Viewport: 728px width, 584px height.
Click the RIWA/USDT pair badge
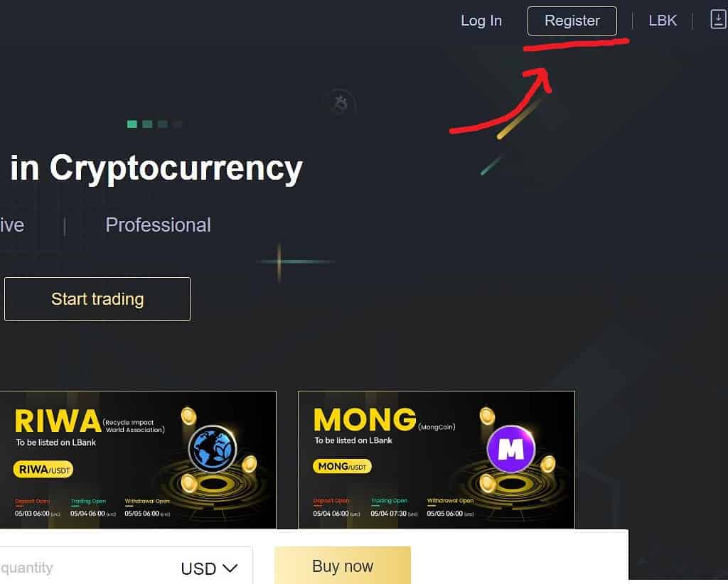(43, 470)
